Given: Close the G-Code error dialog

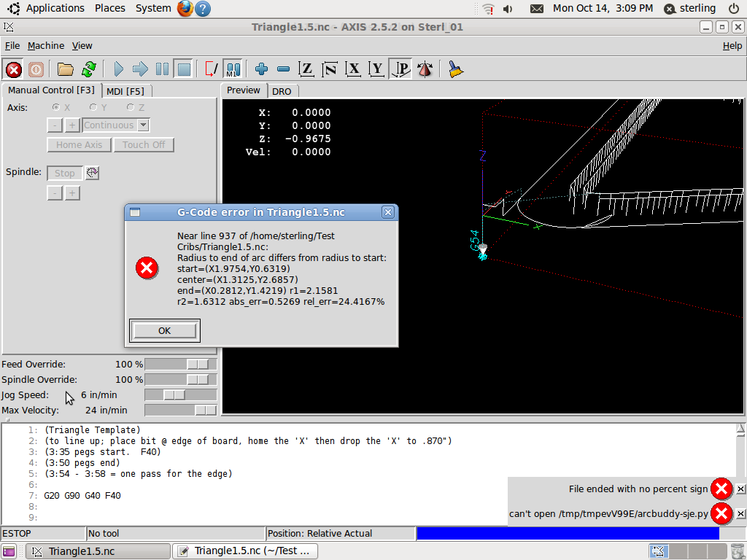Looking at the screenshot, I should pos(388,212).
